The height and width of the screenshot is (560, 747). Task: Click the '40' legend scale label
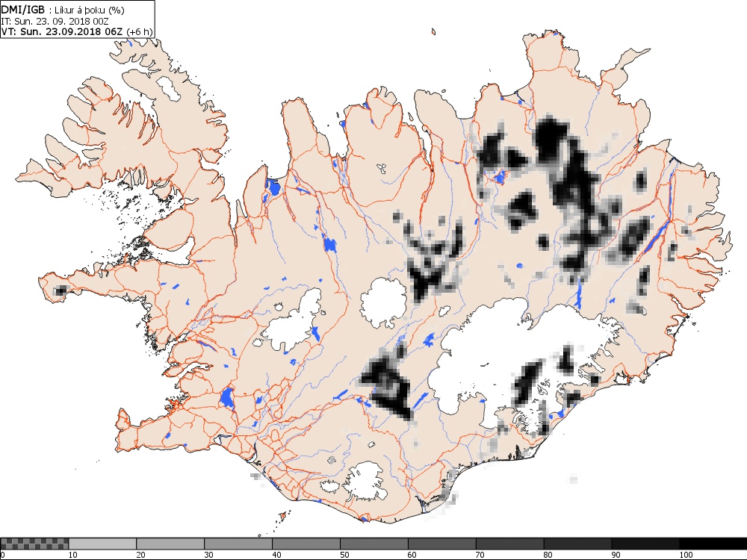coord(276,555)
